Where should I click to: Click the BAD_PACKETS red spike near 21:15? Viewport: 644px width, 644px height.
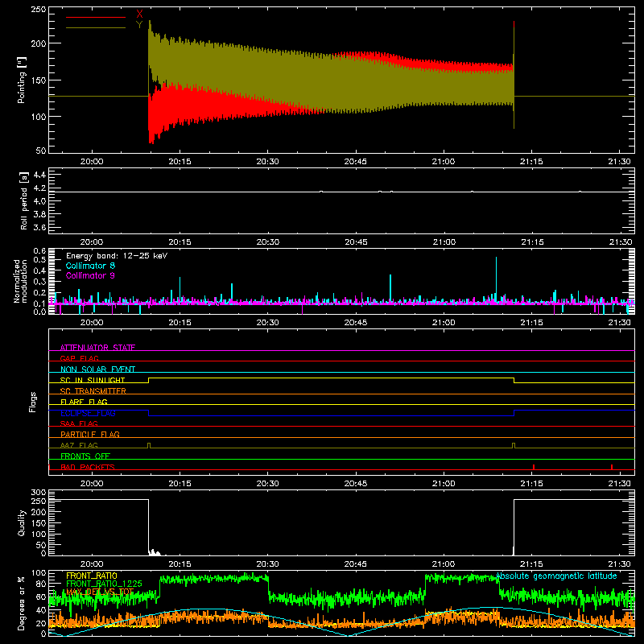coord(534,467)
